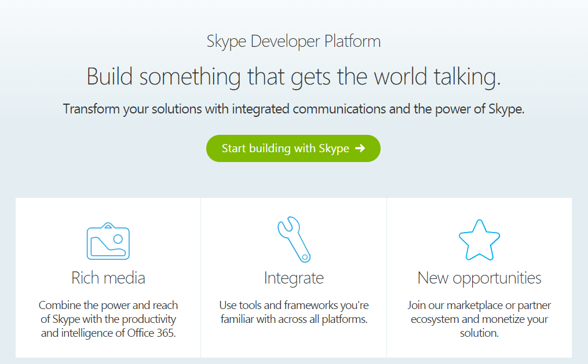Click the Use tools and frameworks text line
588x364 pixels.
pyautogui.click(x=294, y=305)
